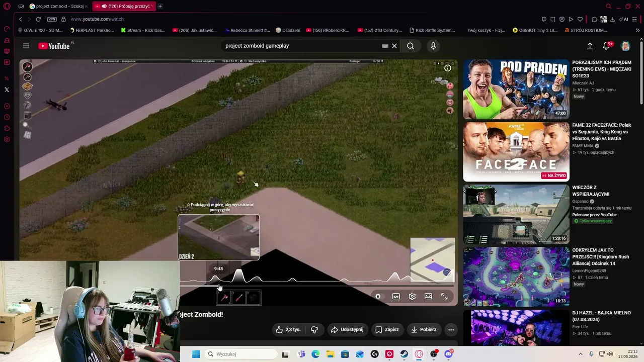Launch Steam from the taskbar
Viewport: 644px width, 362px height.
point(404,354)
